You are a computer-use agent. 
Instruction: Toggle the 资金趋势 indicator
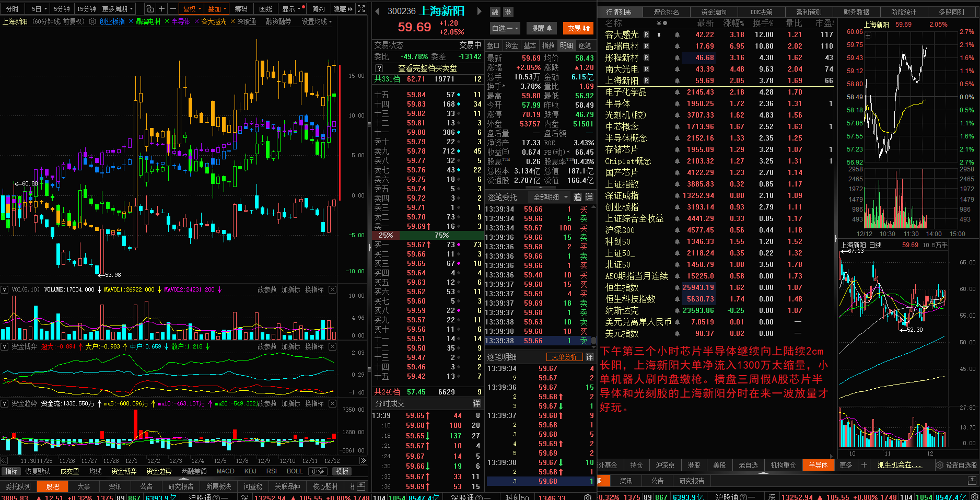[x=159, y=471]
